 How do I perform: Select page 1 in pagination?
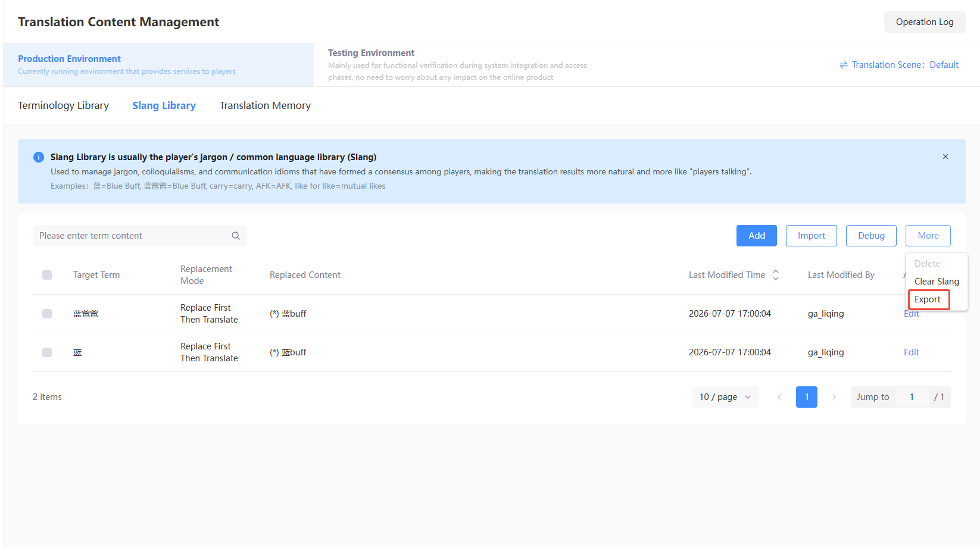807,397
